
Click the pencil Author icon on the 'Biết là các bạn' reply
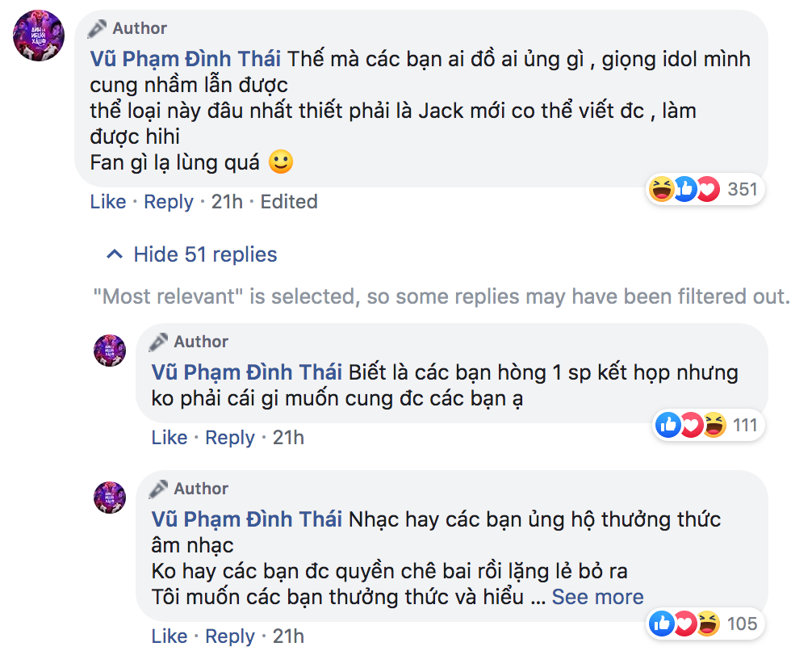point(159,342)
